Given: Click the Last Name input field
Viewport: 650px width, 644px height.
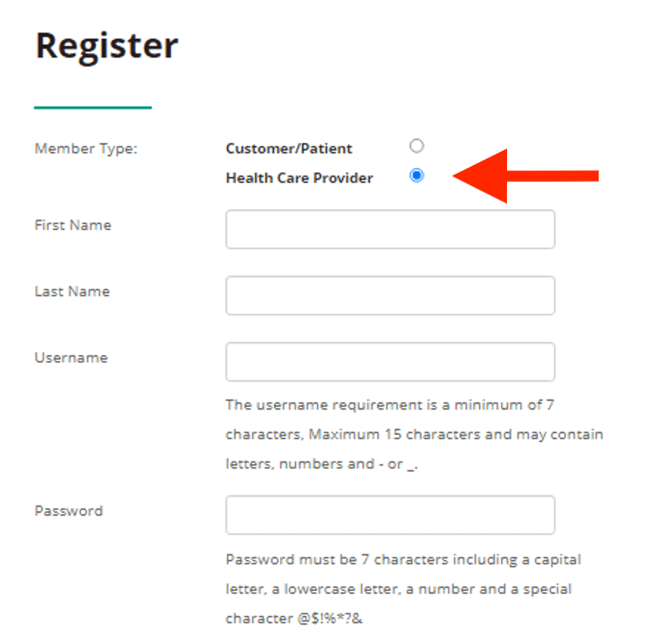Looking at the screenshot, I should 389,295.
